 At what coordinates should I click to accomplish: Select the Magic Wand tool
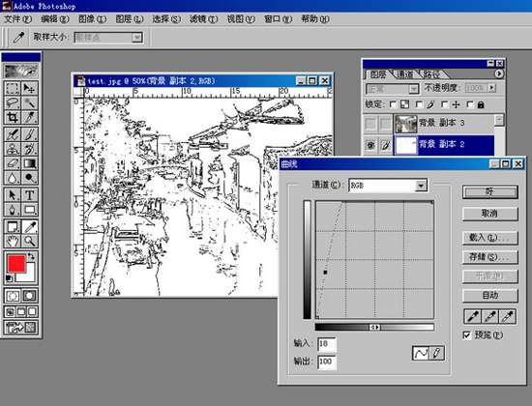(30, 102)
